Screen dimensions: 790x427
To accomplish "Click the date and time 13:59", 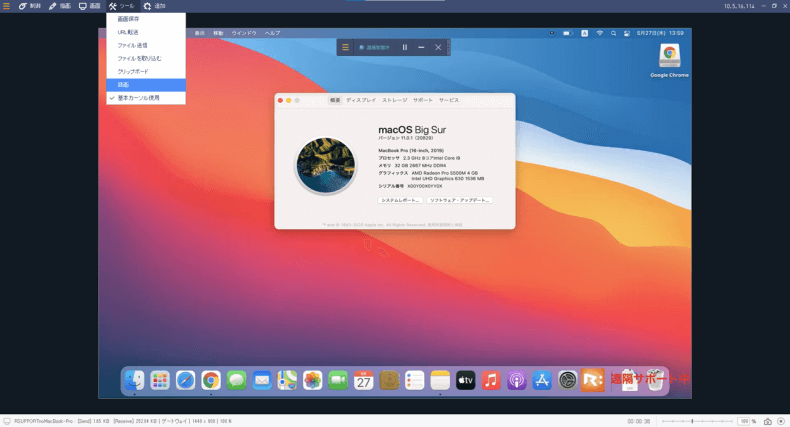I will pos(660,33).
